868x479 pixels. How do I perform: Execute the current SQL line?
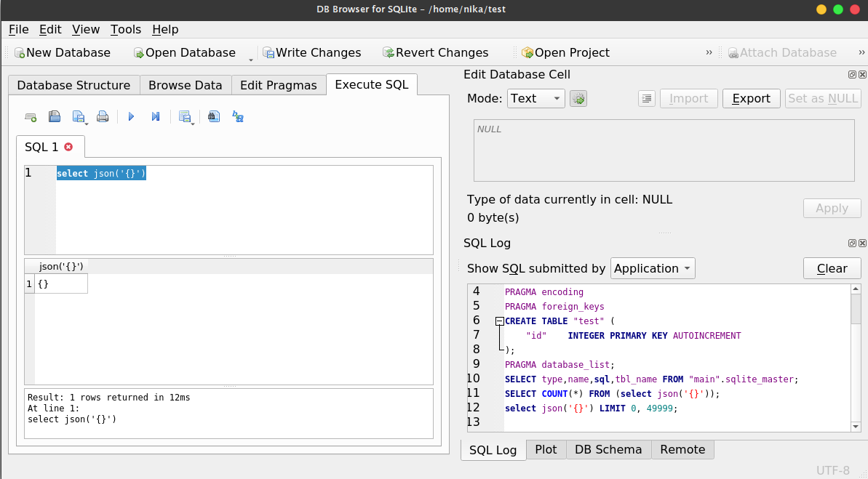tap(155, 116)
